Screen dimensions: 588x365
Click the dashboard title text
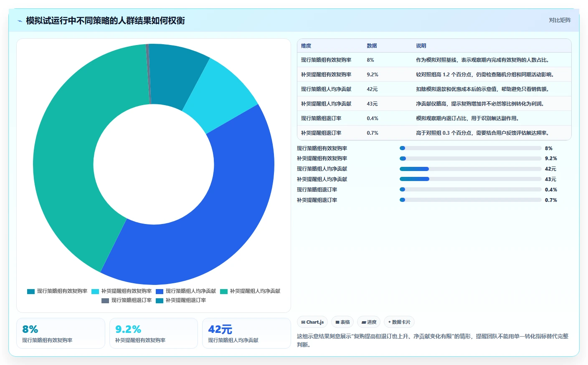point(105,21)
